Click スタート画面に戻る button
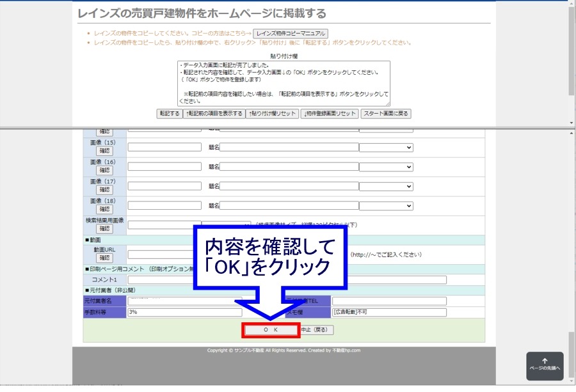 point(386,113)
